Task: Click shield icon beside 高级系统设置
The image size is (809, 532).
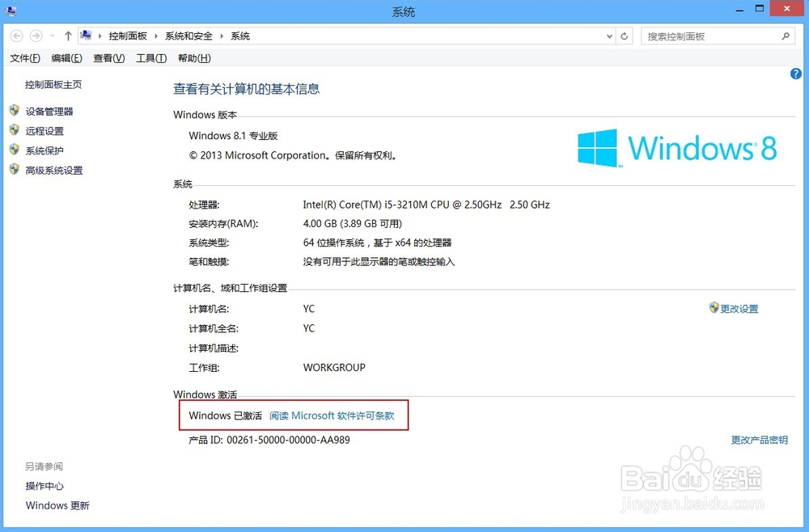Action: [x=15, y=169]
